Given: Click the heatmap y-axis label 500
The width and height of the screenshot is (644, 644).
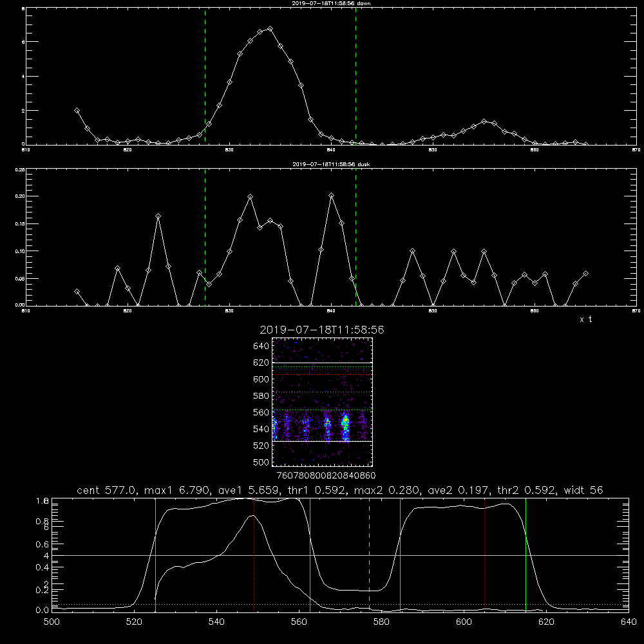Looking at the screenshot, I should pyautogui.click(x=261, y=462).
